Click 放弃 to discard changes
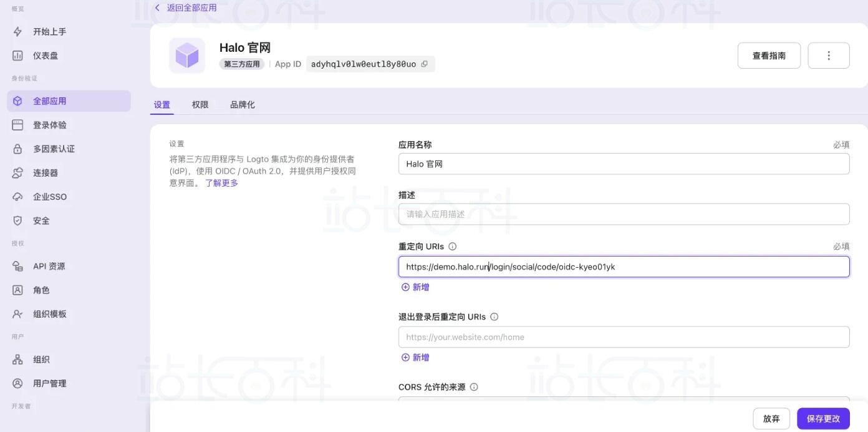 tap(771, 419)
